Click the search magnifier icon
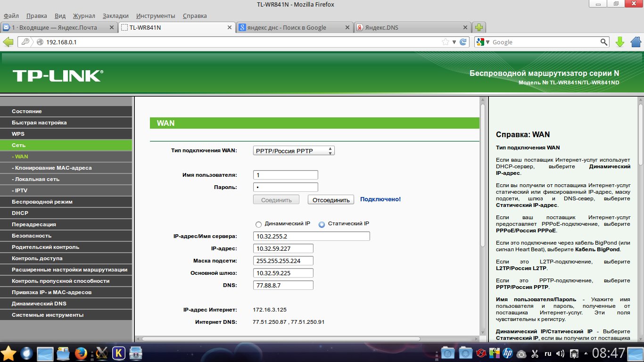644x362 pixels. (604, 42)
